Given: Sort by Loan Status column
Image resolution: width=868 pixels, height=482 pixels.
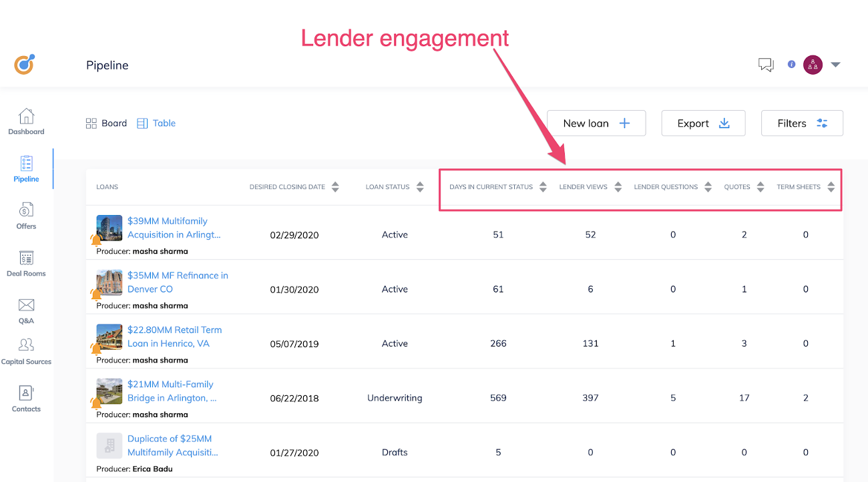Looking at the screenshot, I should point(420,187).
